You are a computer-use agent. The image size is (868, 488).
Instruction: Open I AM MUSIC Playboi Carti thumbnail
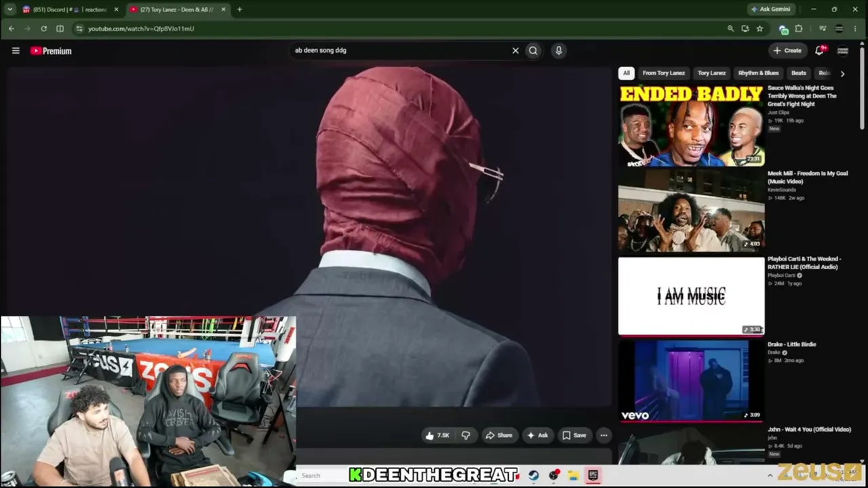tap(691, 296)
